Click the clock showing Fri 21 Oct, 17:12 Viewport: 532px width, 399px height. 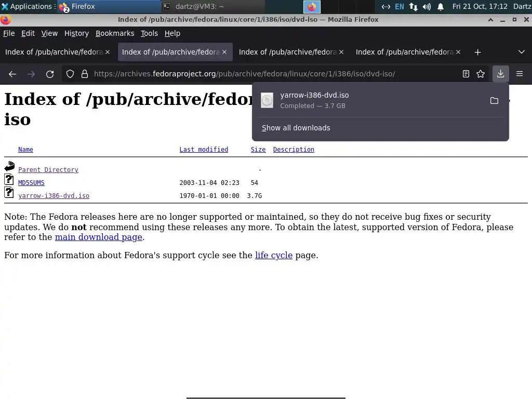[480, 6]
